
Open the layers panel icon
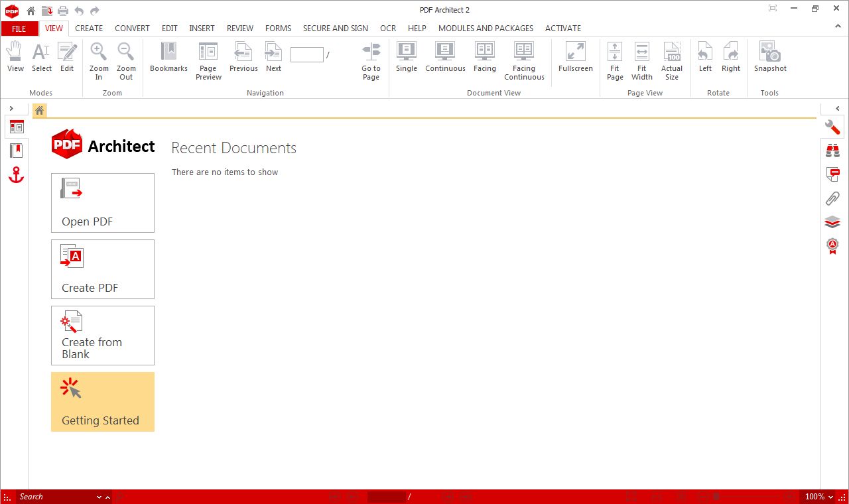832,222
